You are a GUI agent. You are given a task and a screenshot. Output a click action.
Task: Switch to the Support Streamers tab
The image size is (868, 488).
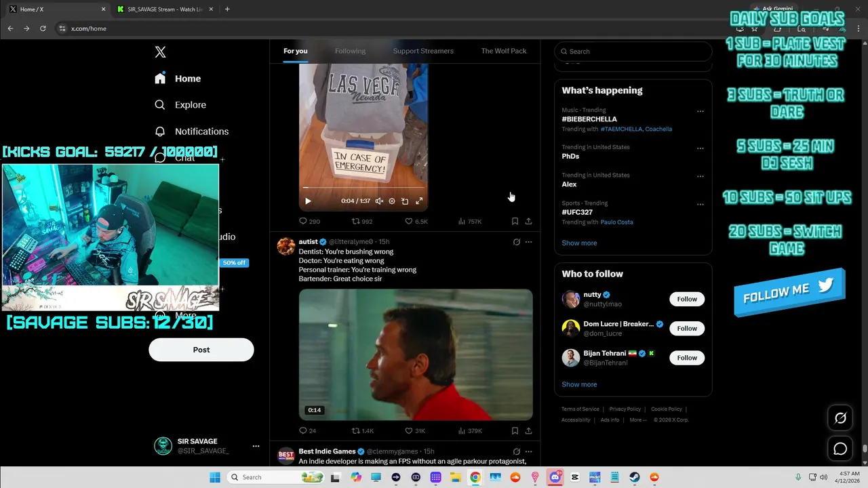pos(423,51)
